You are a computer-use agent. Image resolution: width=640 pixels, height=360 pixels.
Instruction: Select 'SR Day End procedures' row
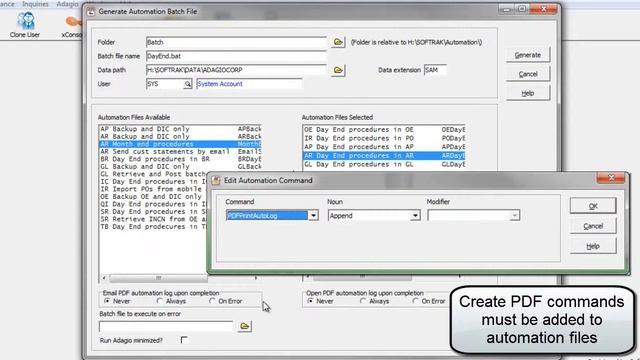click(x=153, y=211)
